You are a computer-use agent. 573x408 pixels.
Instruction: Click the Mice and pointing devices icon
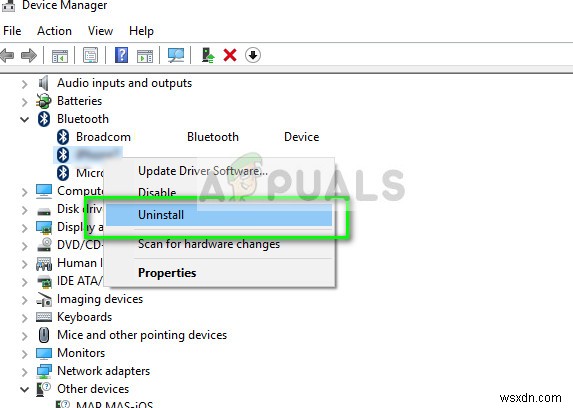[44, 335]
